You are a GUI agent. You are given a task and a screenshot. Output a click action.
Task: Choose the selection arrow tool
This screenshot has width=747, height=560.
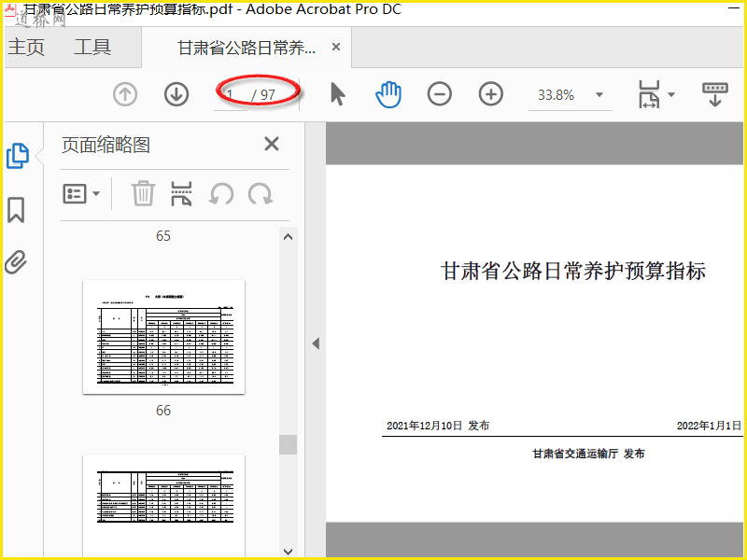tap(337, 94)
